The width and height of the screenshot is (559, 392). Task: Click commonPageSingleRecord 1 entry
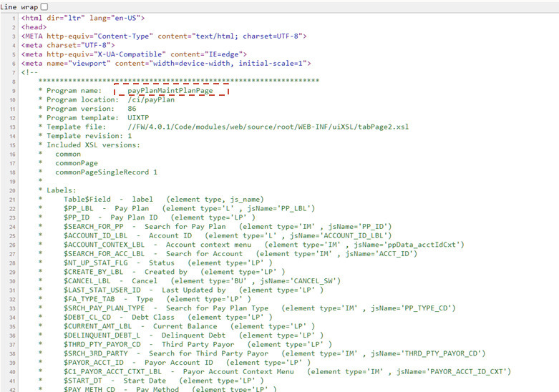(106, 172)
